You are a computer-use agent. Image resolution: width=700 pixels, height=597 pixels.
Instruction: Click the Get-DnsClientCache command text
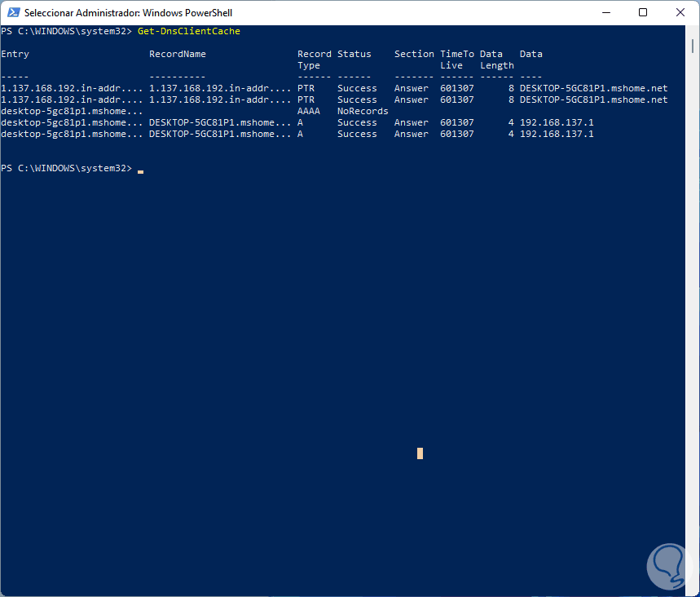[189, 31]
